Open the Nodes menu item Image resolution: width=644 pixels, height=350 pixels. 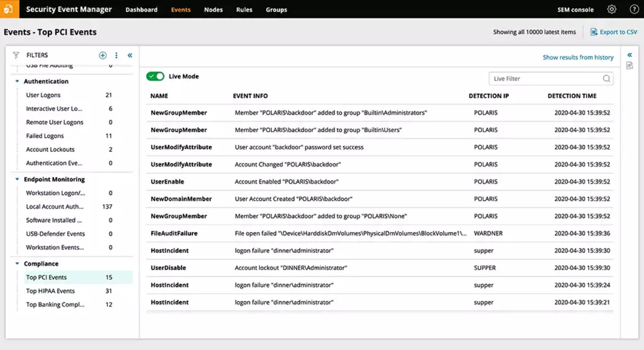[x=213, y=9]
